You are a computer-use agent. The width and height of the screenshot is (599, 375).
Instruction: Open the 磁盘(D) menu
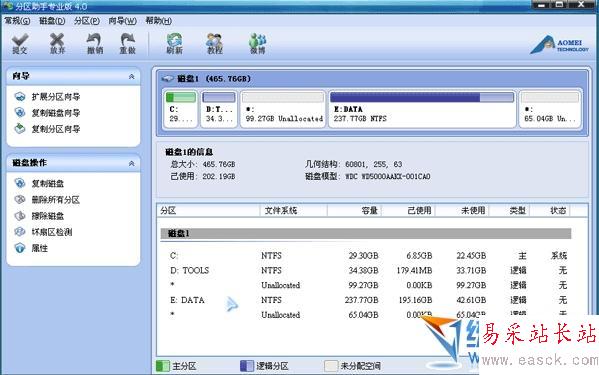52,21
